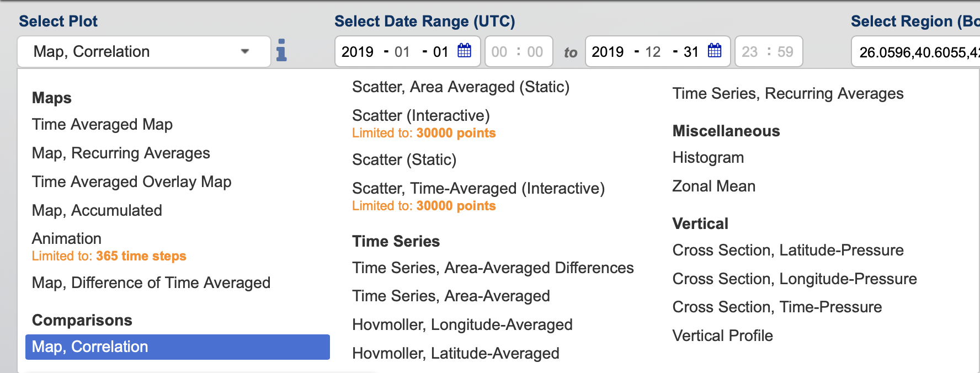Pick Cross Section, Latitude-Pressure
Screen dimensions: 980x373
pyautogui.click(x=788, y=250)
